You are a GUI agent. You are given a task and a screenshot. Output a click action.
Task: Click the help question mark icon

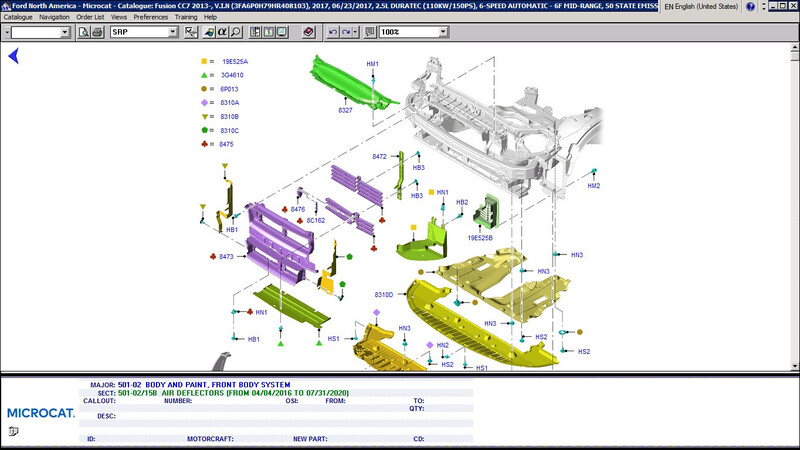(x=751, y=7)
